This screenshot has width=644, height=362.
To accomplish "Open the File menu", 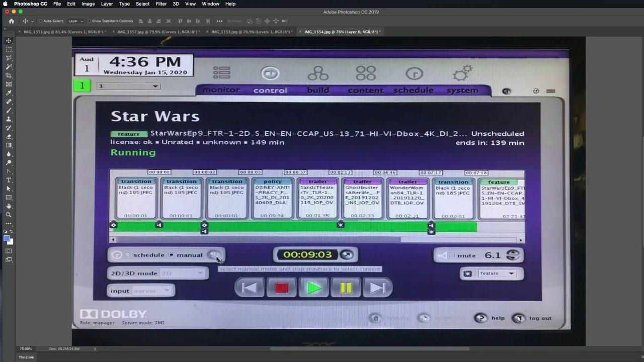I will [x=57, y=4].
